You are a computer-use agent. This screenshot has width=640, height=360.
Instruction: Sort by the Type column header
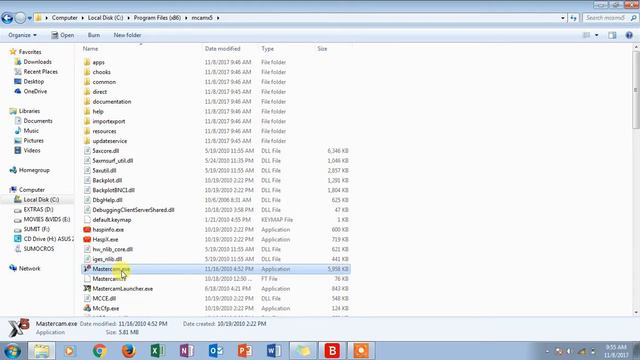[267, 49]
